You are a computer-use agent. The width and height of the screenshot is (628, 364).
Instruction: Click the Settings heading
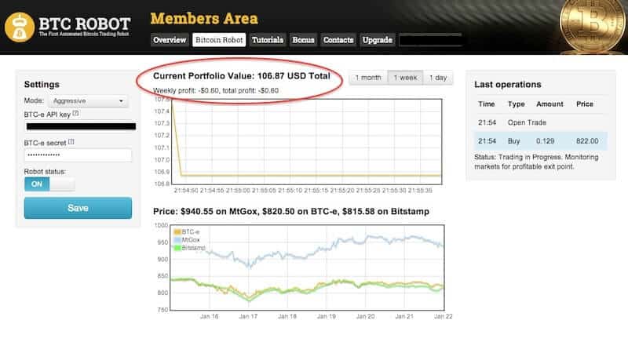pos(42,85)
